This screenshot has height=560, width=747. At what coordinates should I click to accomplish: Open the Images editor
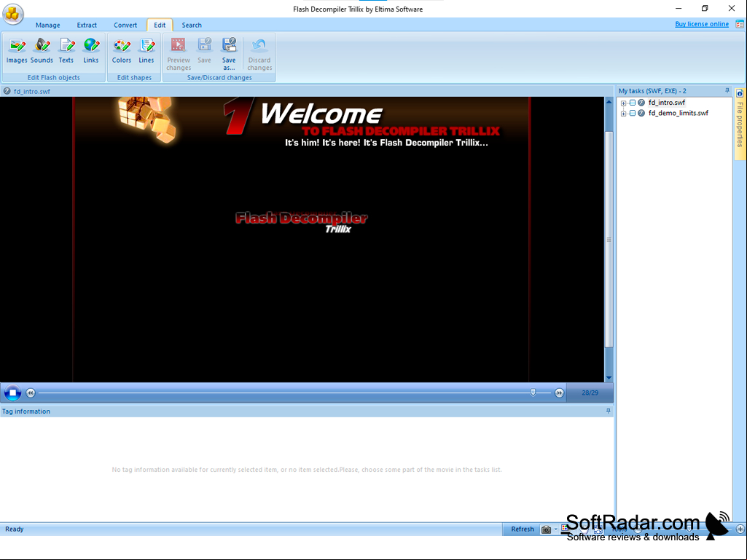17,51
